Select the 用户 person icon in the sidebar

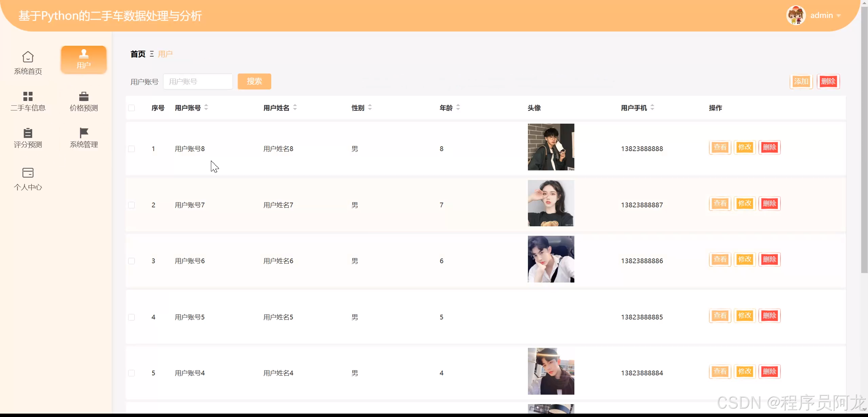coord(84,54)
